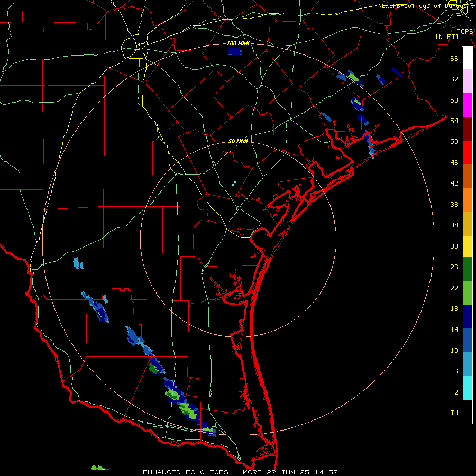Click the light pink legend swatch
The image size is (476, 476).
click(467, 81)
